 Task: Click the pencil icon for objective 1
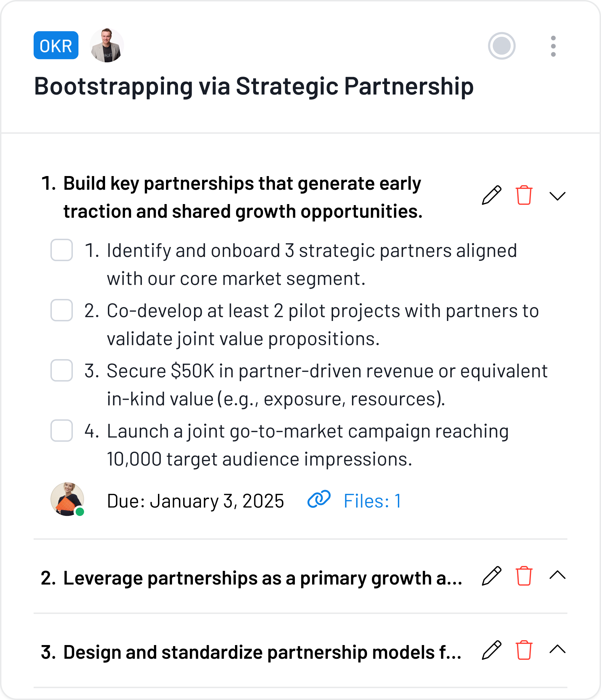[x=491, y=195]
